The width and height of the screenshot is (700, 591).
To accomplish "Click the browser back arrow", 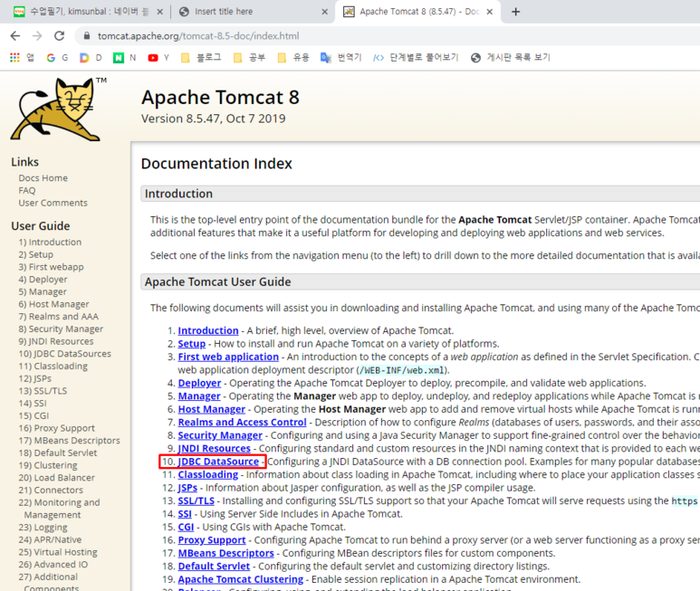I will (x=15, y=36).
